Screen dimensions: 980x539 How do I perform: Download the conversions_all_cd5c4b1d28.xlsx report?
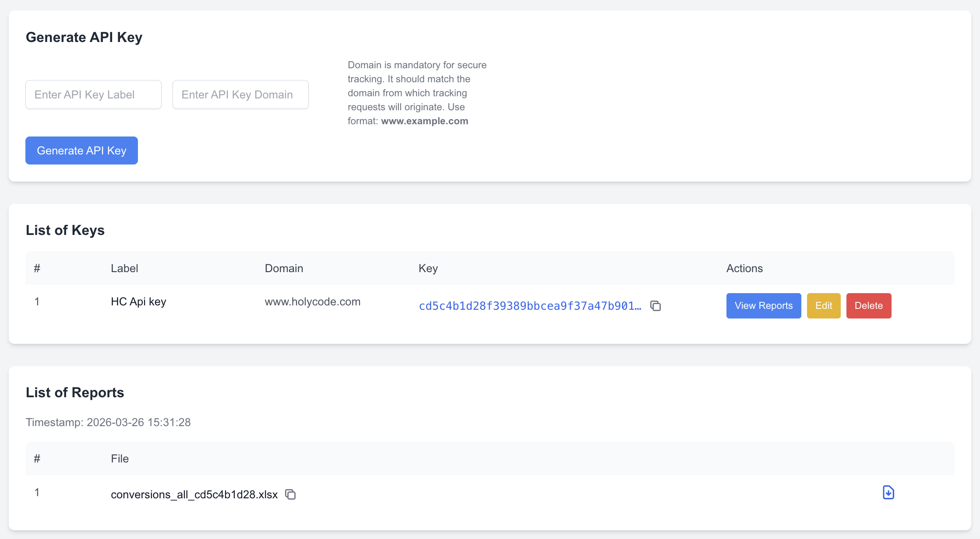(888, 492)
